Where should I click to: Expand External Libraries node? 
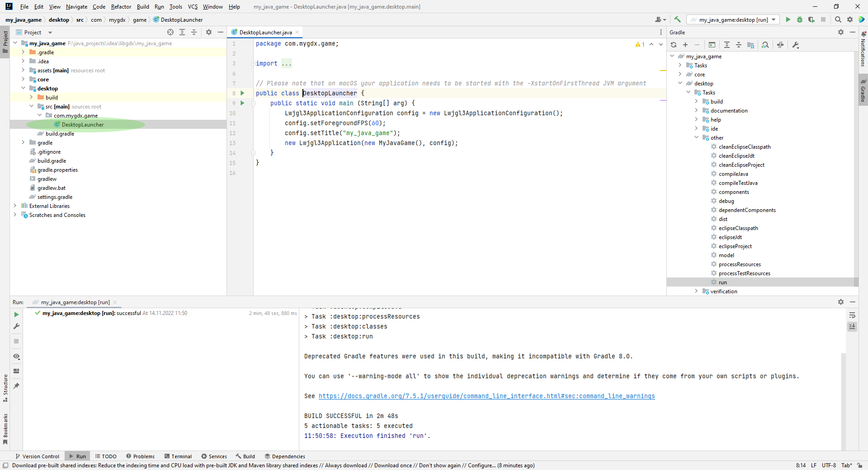pyautogui.click(x=15, y=206)
